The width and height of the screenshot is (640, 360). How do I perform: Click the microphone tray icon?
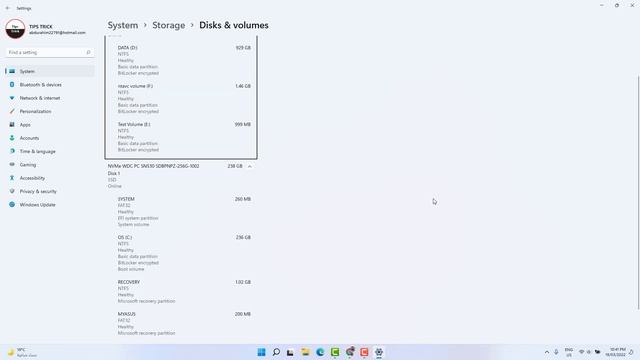(556, 352)
